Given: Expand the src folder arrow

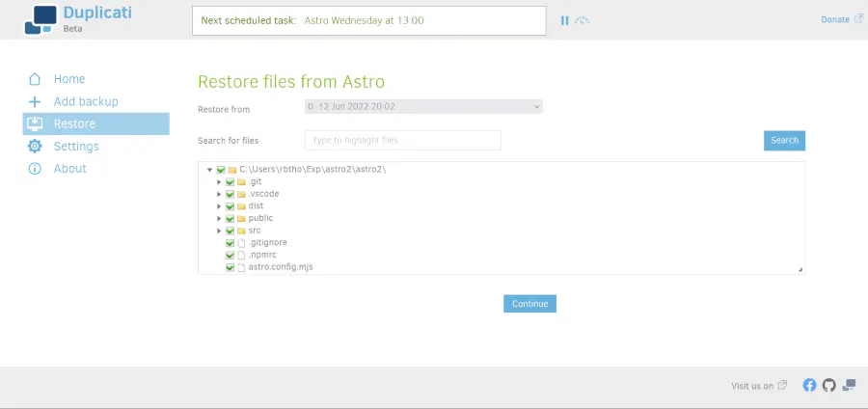Looking at the screenshot, I should tap(219, 231).
